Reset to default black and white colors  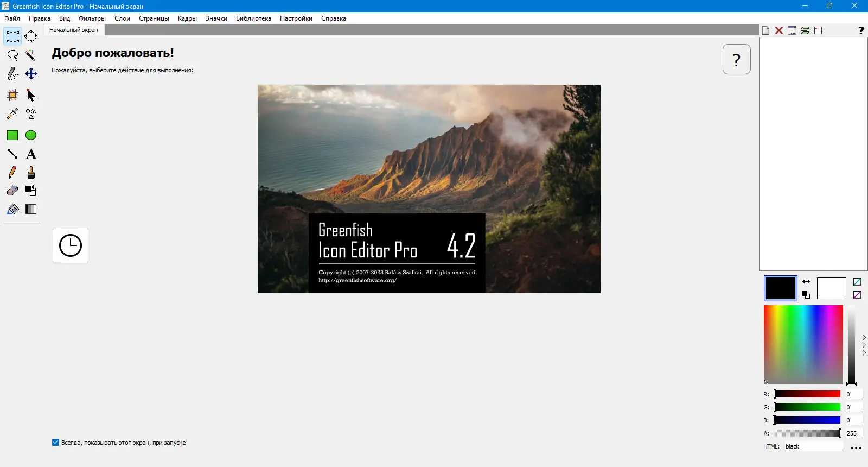click(x=806, y=295)
